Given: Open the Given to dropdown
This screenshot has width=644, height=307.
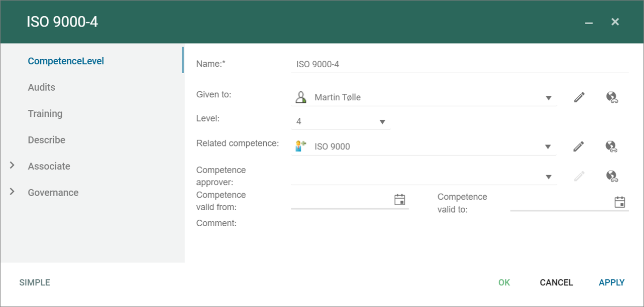Looking at the screenshot, I should [549, 98].
